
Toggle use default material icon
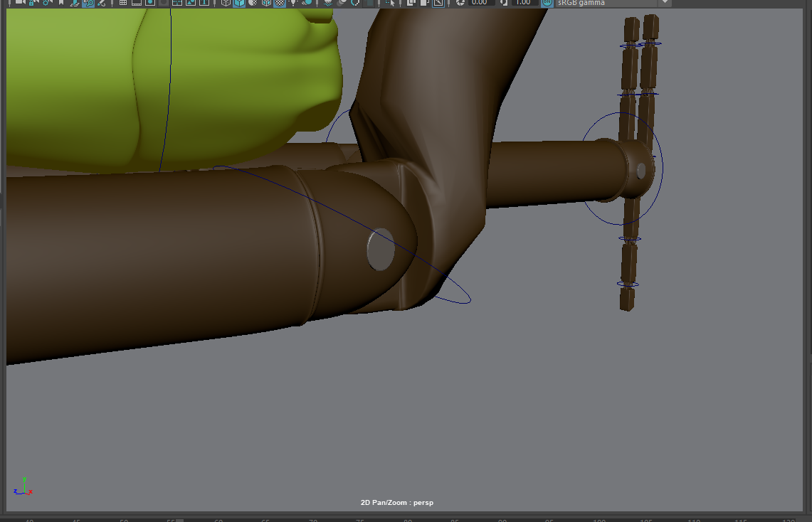[x=253, y=3]
